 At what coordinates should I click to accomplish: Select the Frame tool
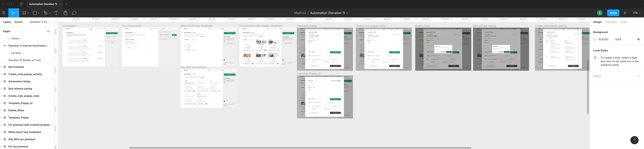[24, 13]
